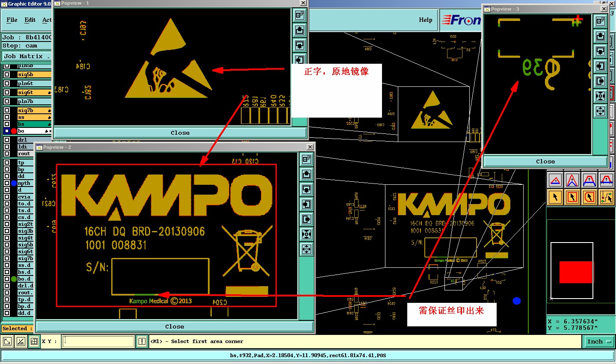
Task: Click the crosshatch grid icon near X Y field
Action: coord(34,341)
